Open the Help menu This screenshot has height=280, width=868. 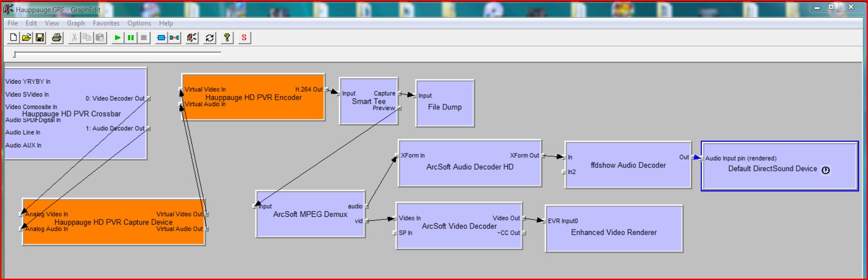coord(166,23)
